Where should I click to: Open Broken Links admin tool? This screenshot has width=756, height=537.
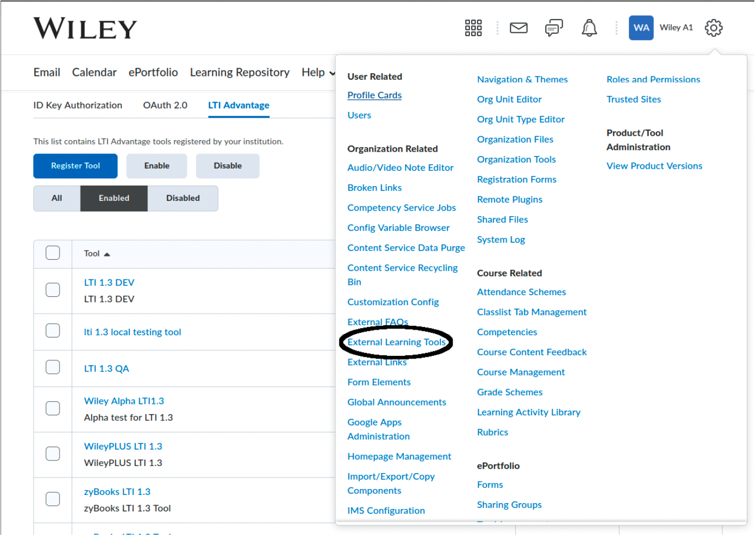(374, 188)
